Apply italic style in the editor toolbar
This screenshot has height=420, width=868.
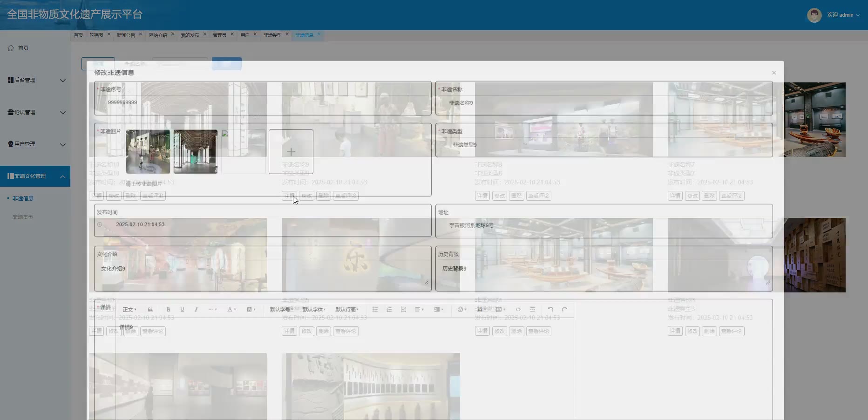(196, 310)
